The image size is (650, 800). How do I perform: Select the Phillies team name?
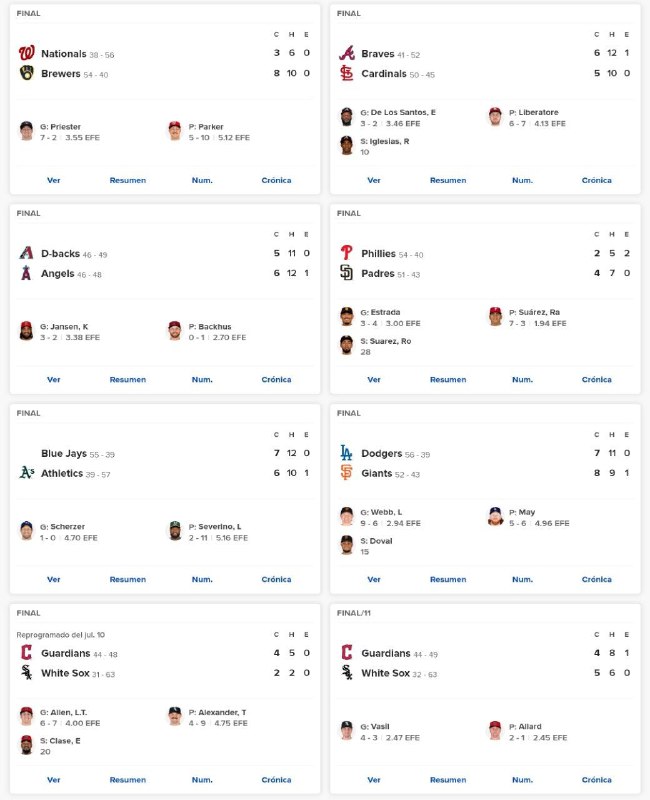click(378, 254)
